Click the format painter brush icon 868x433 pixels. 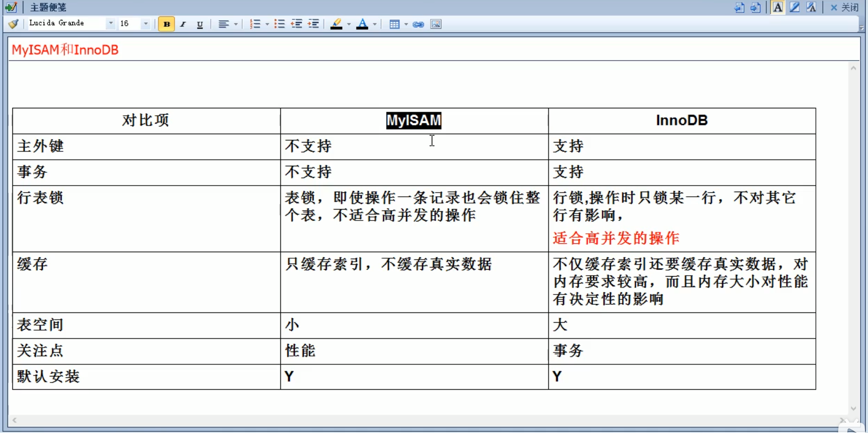(x=13, y=24)
